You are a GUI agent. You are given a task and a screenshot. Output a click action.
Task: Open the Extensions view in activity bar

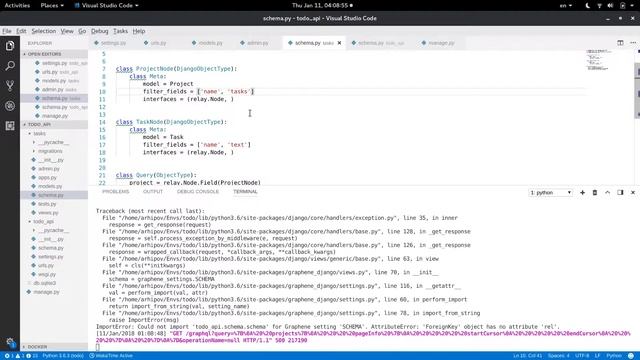(x=10, y=126)
